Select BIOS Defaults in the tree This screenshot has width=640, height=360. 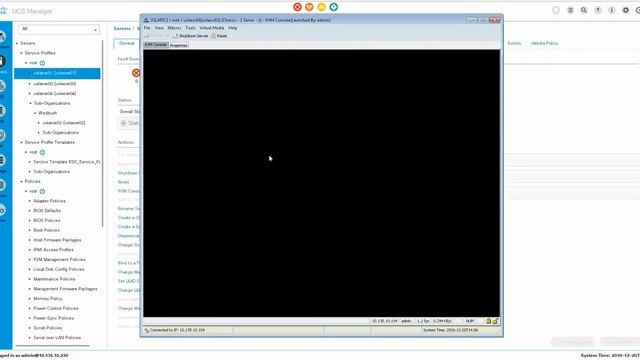[x=47, y=211]
